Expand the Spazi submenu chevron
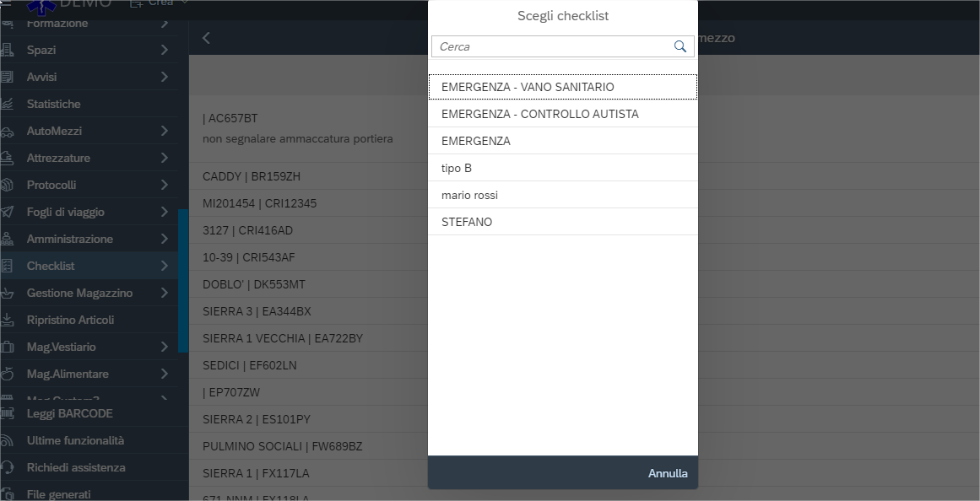Viewport: 980px width, 501px height. (164, 50)
